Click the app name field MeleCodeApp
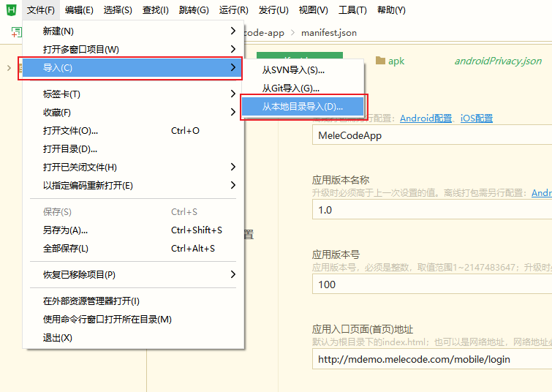The width and height of the screenshot is (552, 392). [x=431, y=135]
